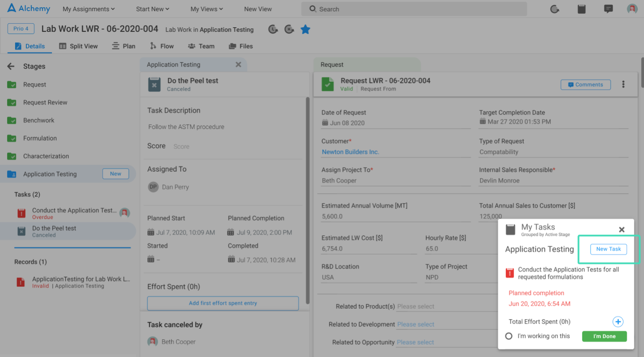Click the green valid document icon
This screenshot has height=357, width=644.
pos(328,84)
